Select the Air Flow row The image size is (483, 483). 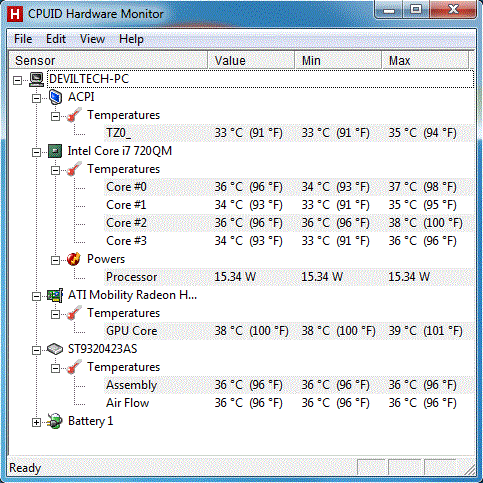289,403
